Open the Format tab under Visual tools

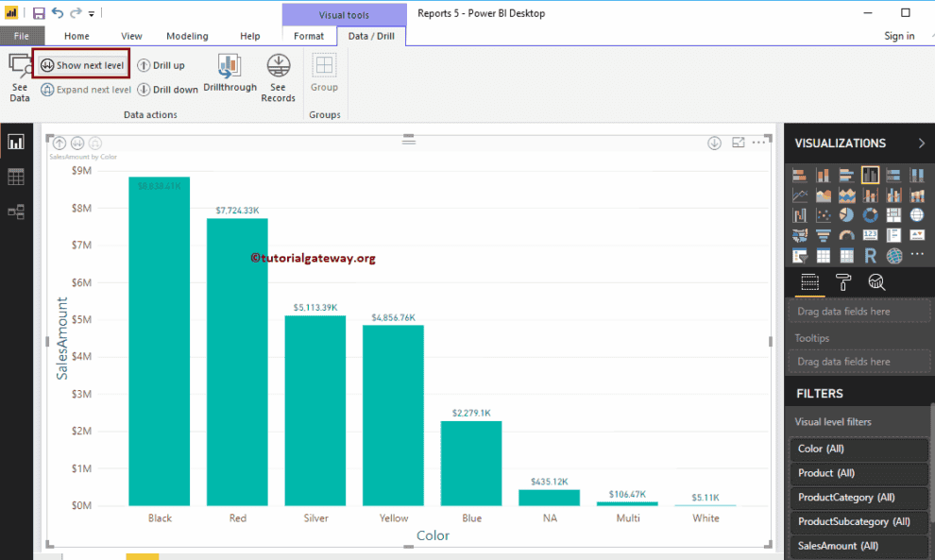click(309, 36)
